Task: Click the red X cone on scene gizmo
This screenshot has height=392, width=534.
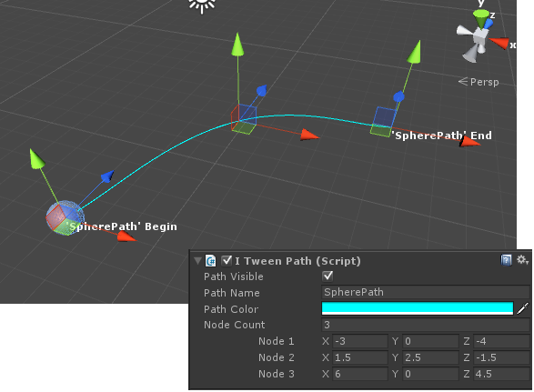Action: [x=499, y=43]
